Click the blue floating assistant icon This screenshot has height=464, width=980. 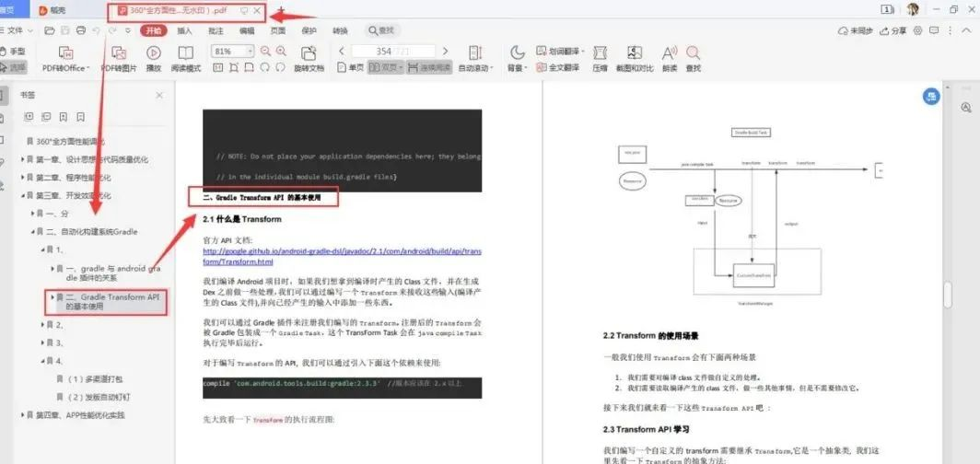[x=931, y=96]
